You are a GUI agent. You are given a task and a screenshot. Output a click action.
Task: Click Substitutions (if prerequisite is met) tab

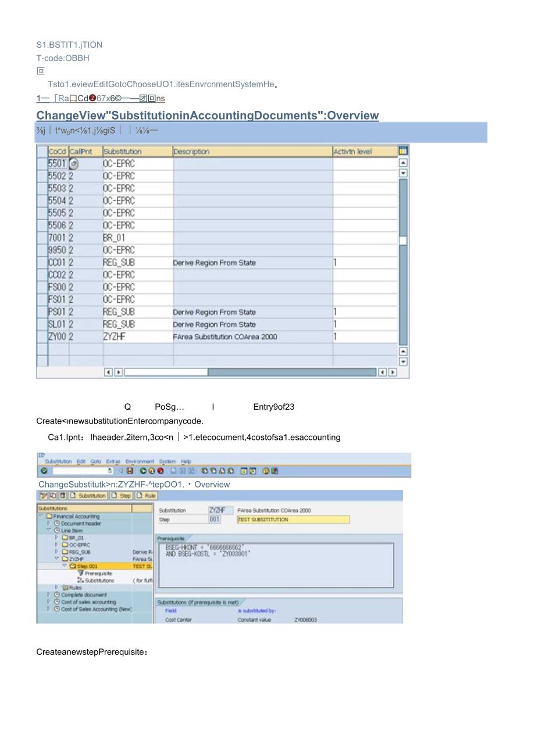198,602
